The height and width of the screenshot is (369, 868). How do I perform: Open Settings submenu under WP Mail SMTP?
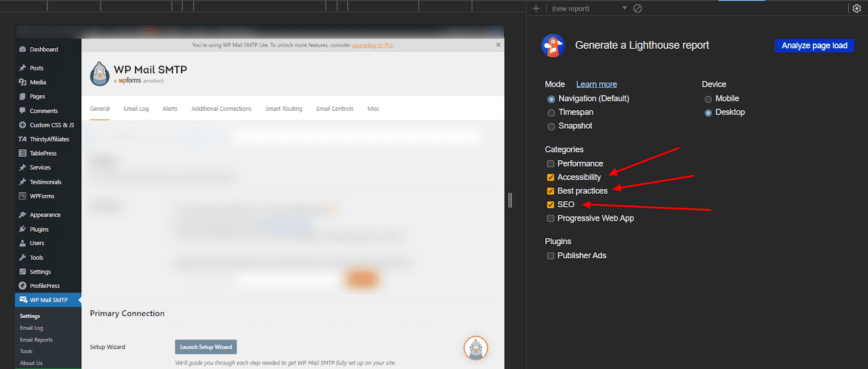(x=30, y=316)
